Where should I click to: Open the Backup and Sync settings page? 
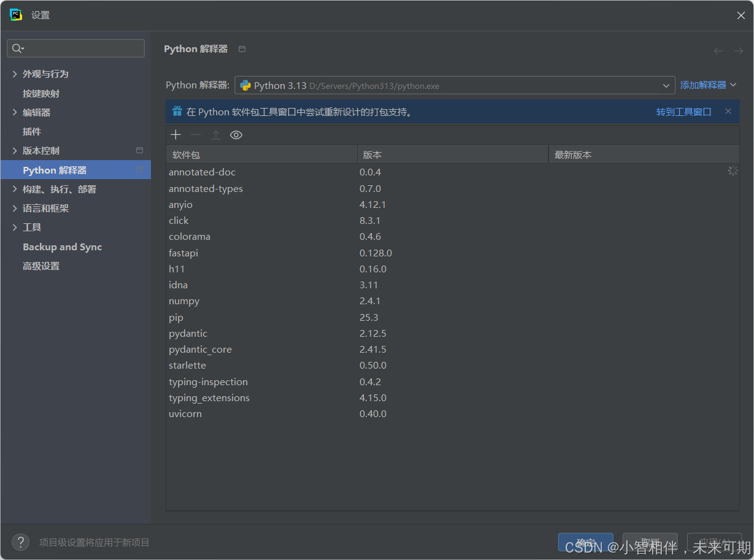click(x=62, y=247)
